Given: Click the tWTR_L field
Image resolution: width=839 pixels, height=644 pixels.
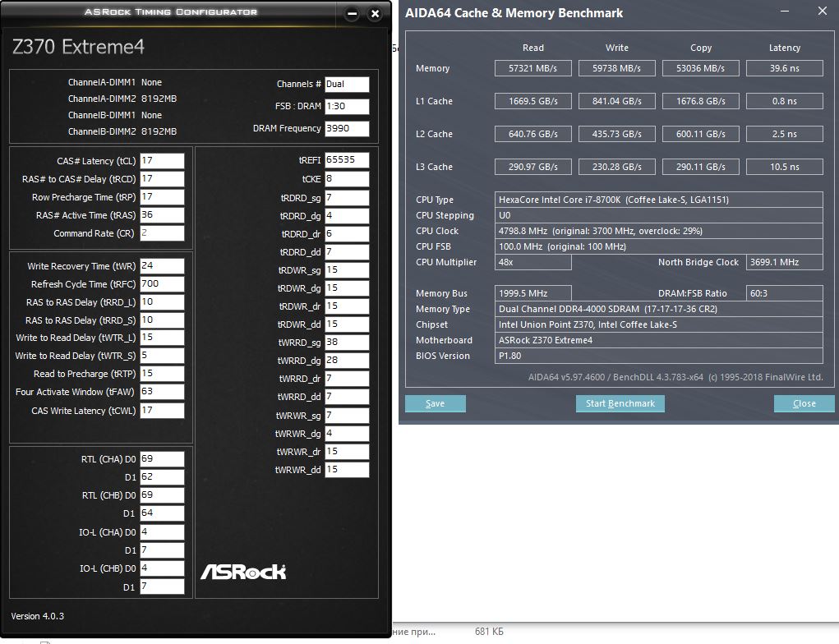Looking at the screenshot, I should (x=162, y=338).
